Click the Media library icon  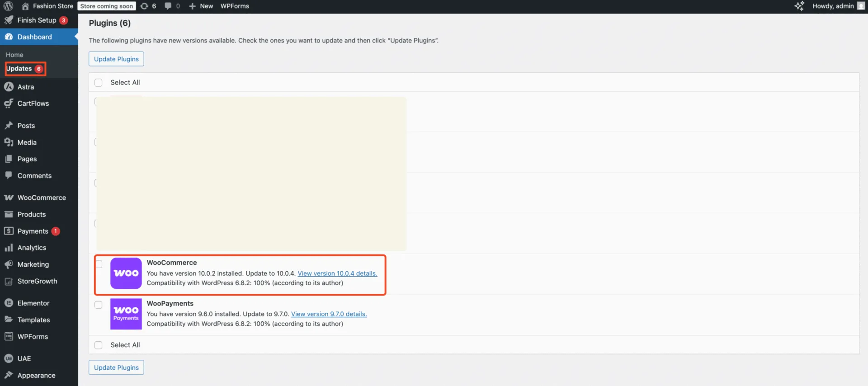point(9,142)
